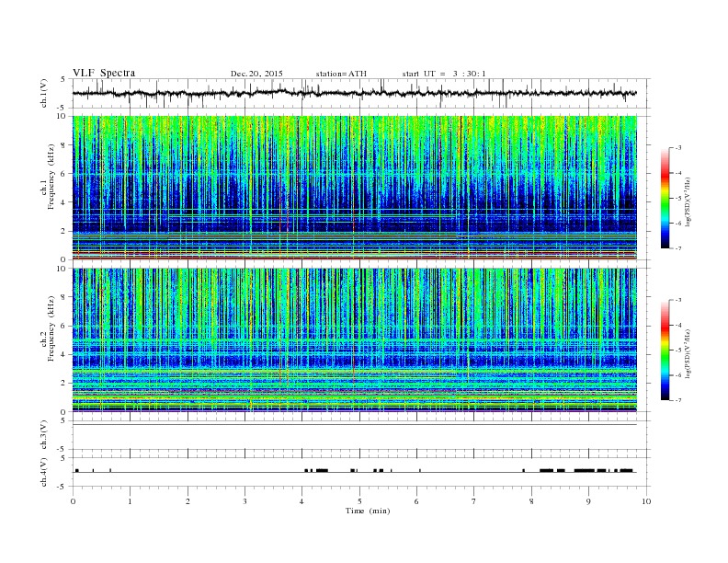Click inside the ch.1 spectrogram panel
This screenshot has width=728, height=563.
[355, 188]
